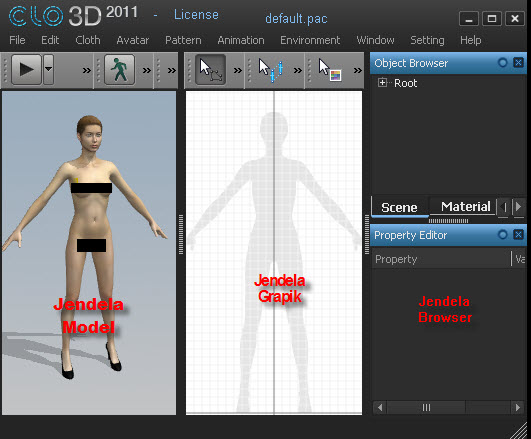
Task: Minimize the CLO 3D window
Action: [469, 19]
